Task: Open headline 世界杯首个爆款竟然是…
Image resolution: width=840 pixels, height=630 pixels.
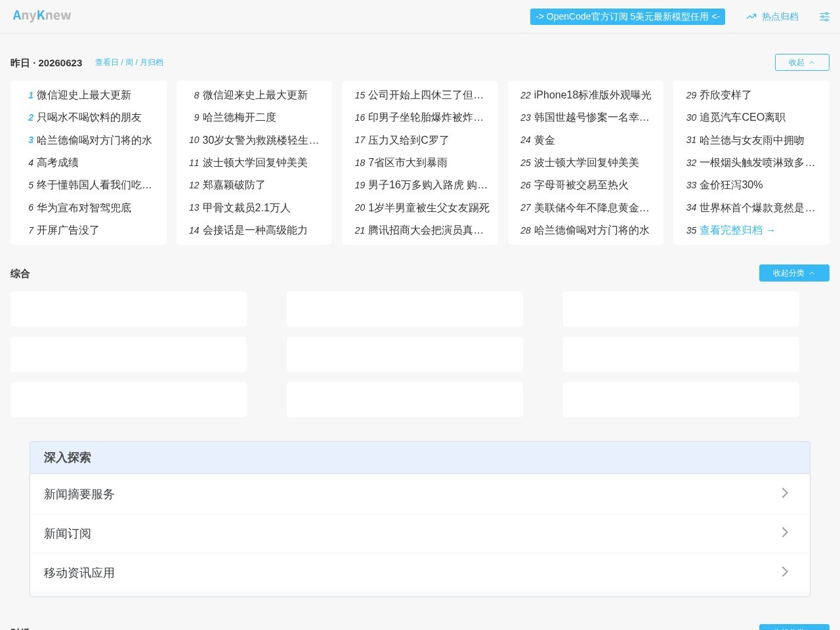Action: [757, 208]
